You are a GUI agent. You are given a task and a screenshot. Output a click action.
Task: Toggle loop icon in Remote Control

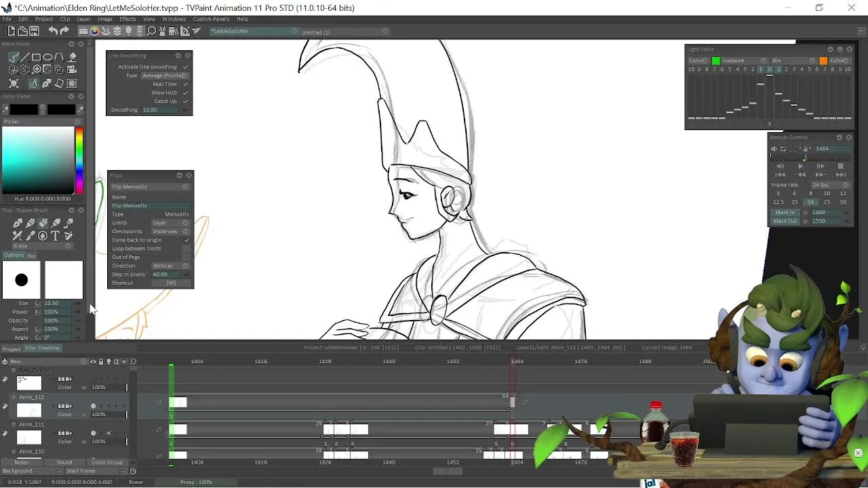coord(783,149)
